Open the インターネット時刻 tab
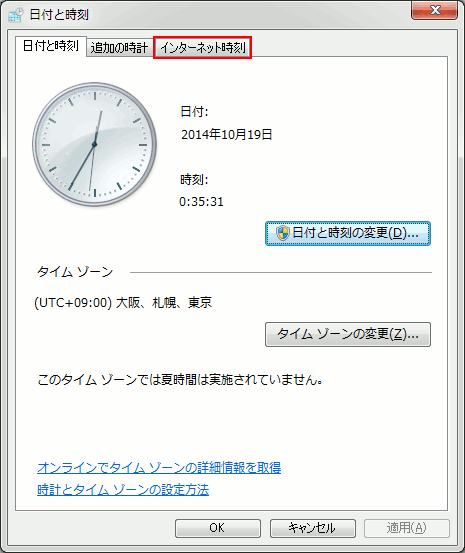 (x=203, y=47)
